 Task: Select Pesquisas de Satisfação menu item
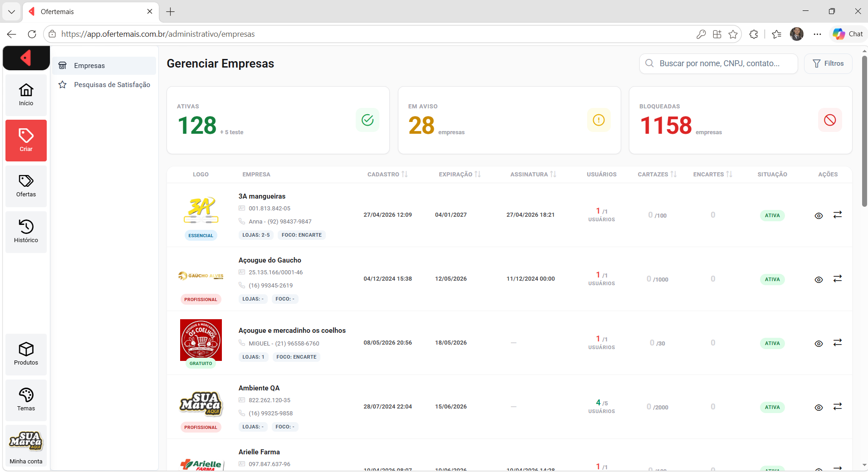click(104, 85)
